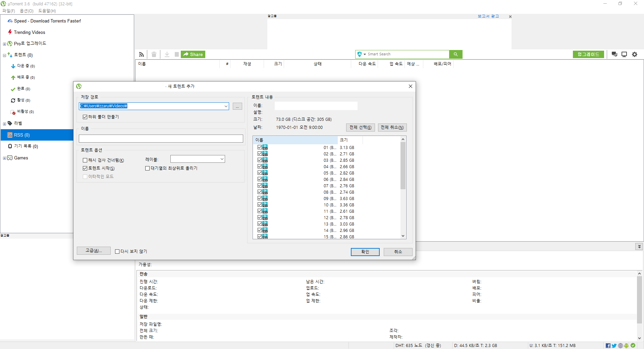This screenshot has height=349, width=644.
Task: Click MKV file icon of row 07
Action: [x=265, y=186]
